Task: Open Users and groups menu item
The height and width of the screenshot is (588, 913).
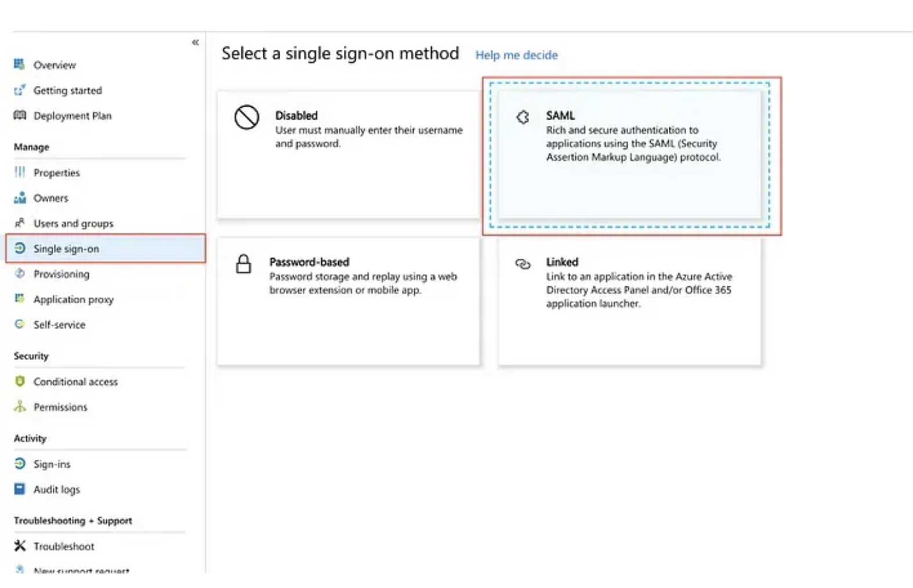Action: click(73, 223)
